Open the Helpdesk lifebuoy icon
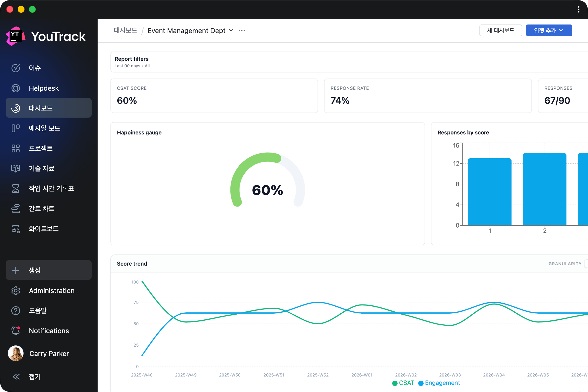Viewport: 588px width, 392px height. (x=15, y=88)
